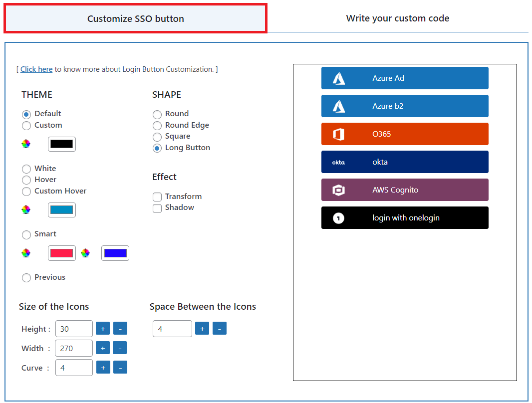Decrease the Curve value with minus
The height and width of the screenshot is (403, 532).
[120, 368]
